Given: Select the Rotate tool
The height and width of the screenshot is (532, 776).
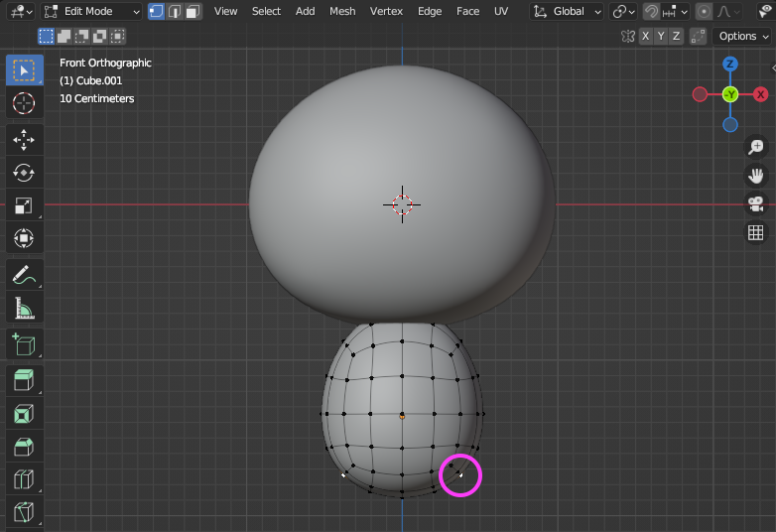Looking at the screenshot, I should point(24,172).
